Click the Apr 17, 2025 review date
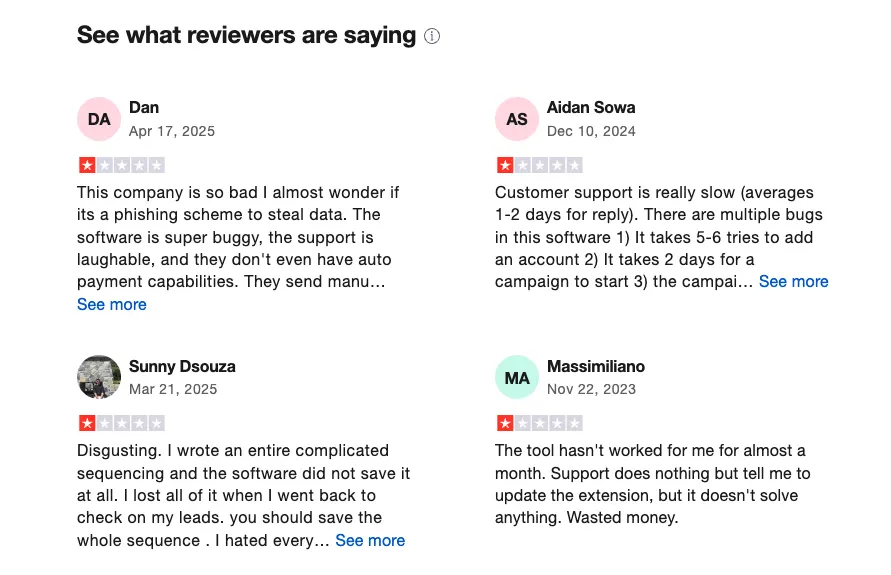The width and height of the screenshot is (891, 575). click(172, 131)
